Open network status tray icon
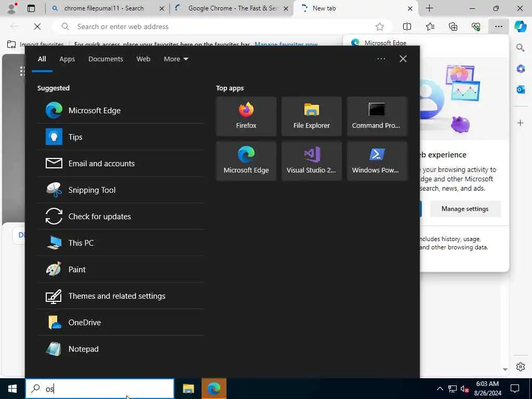 coord(453,389)
